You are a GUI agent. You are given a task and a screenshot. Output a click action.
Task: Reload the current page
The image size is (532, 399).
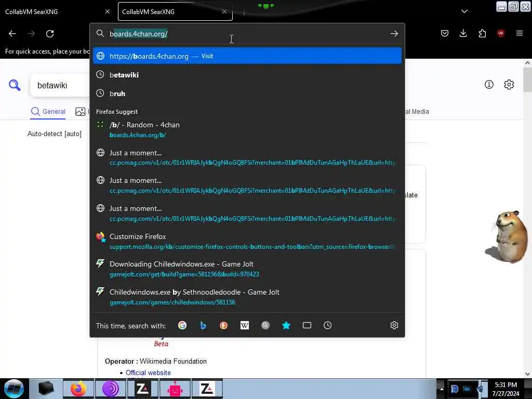[50, 34]
